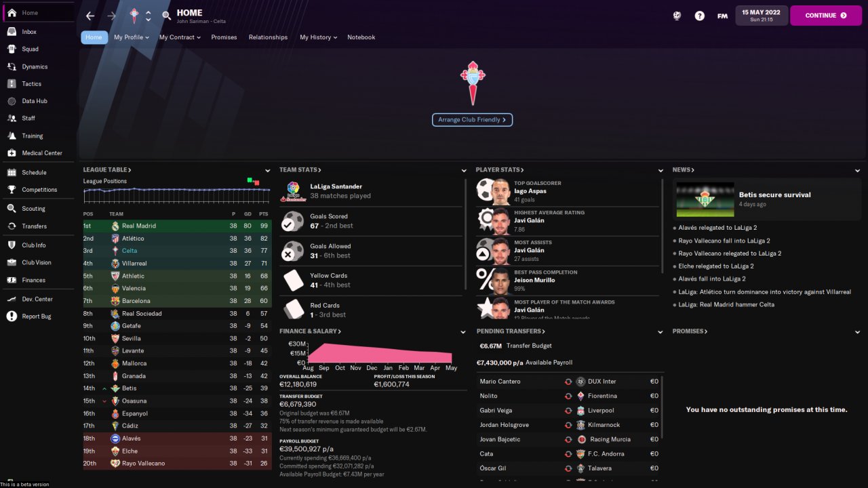Open the Data Hub icon

12,101
